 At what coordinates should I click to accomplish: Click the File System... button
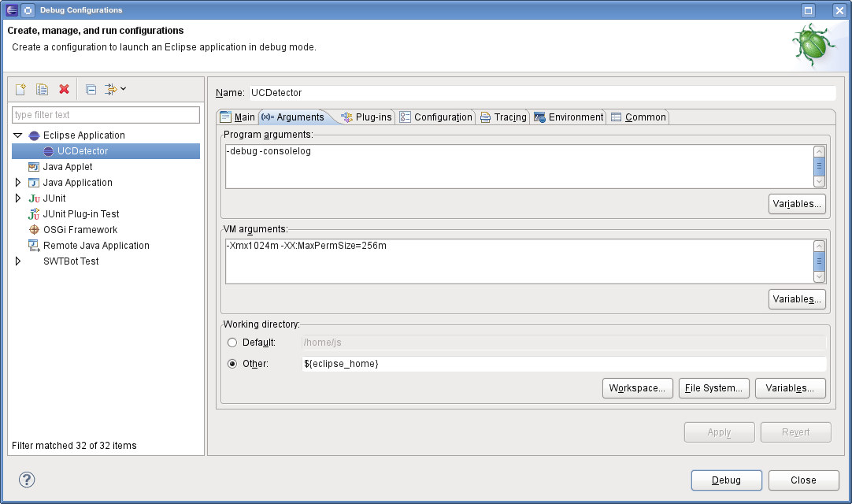click(x=714, y=388)
